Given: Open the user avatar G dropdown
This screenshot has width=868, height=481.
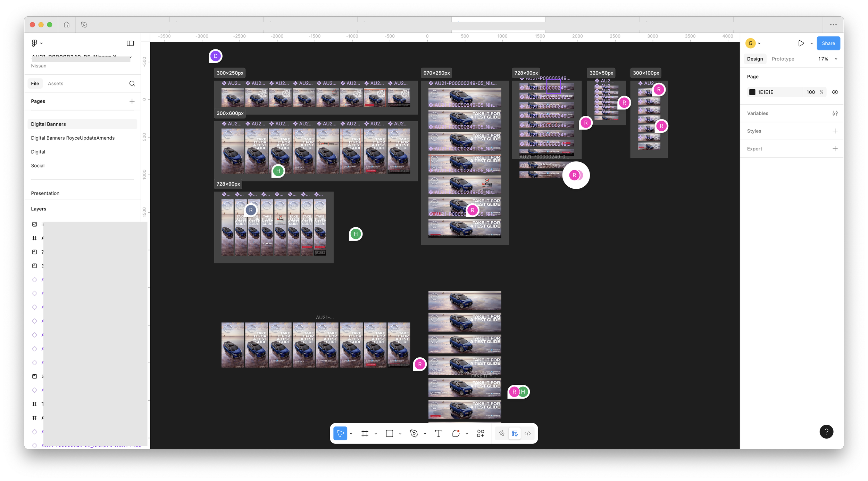Looking at the screenshot, I should coord(753,43).
